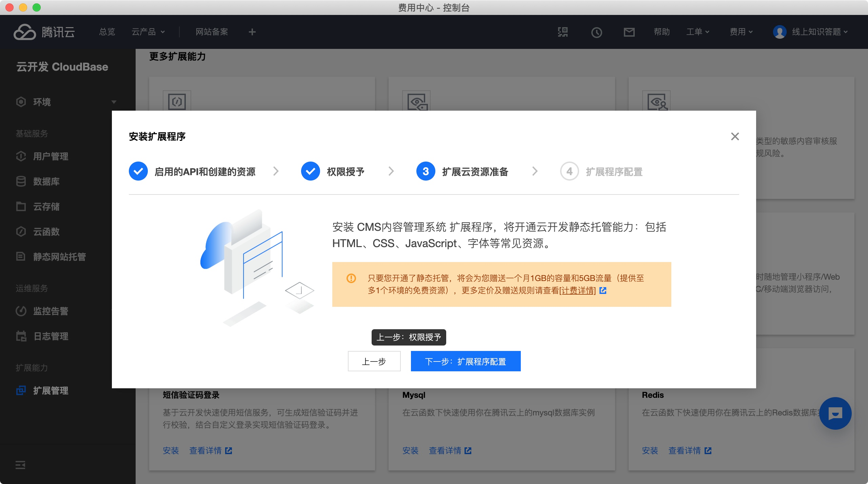
Task: Expand the 云产品 dropdown
Action: 148,32
